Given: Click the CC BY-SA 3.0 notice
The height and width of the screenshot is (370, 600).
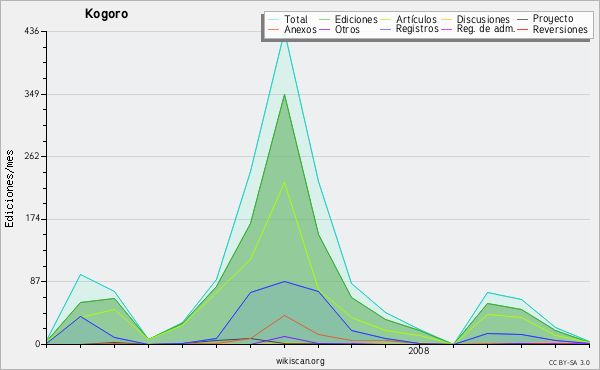Looking at the screenshot, I should tap(569, 363).
